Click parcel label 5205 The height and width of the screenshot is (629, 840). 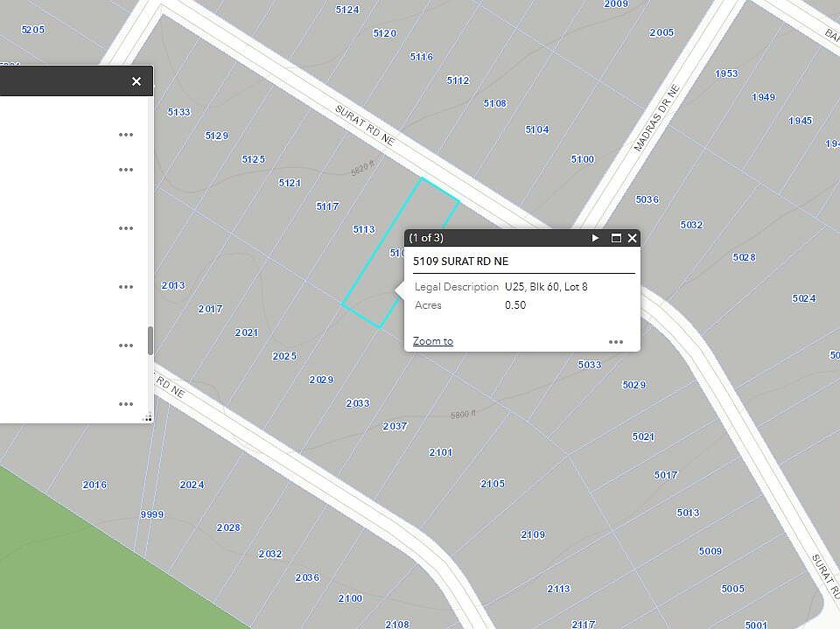coord(32,30)
